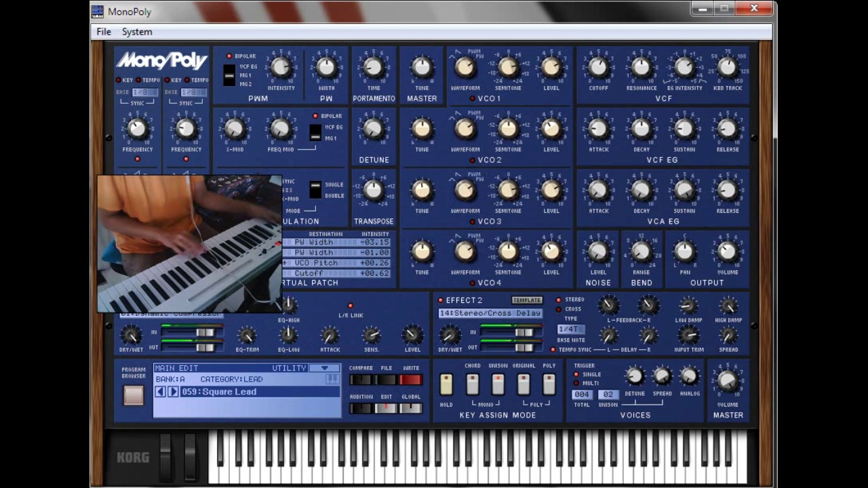The width and height of the screenshot is (868, 488).
Task: Toggle the L/R LINK LED
Action: tap(351, 306)
